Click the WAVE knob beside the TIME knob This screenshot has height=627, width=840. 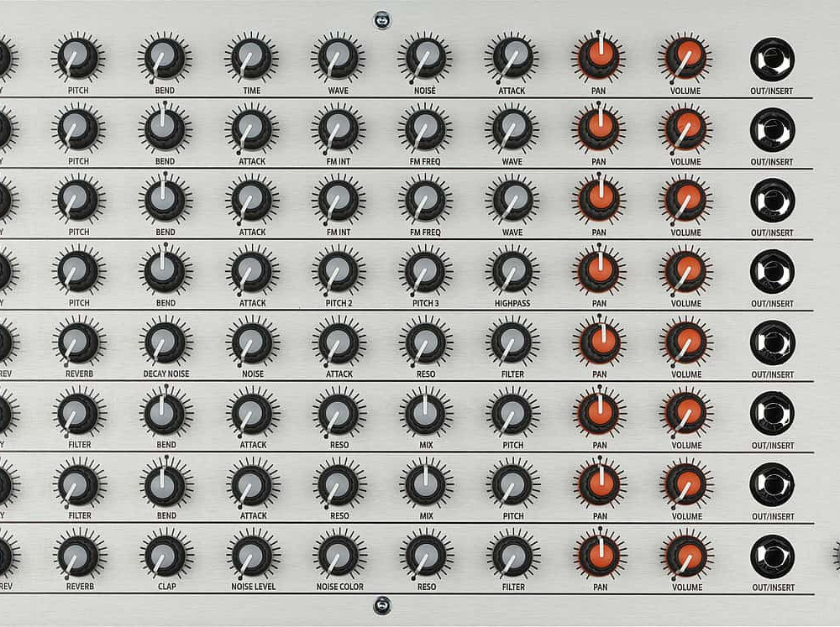click(339, 57)
